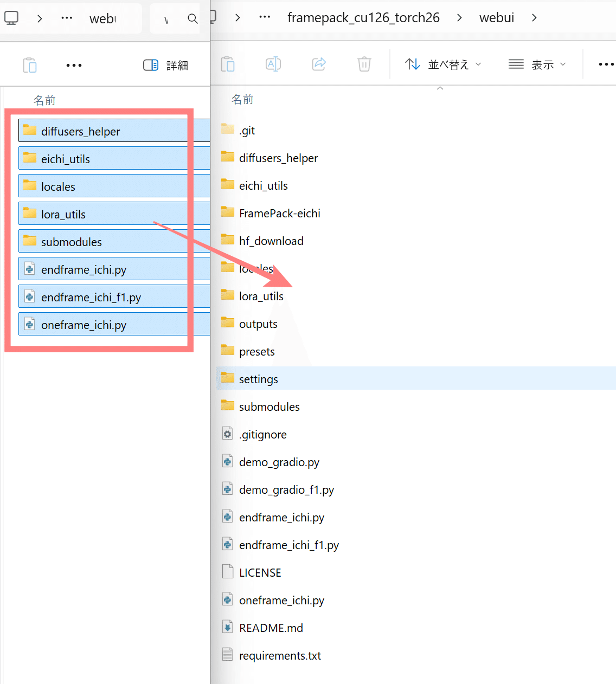The image size is (616, 684).
Task: Open the 並べ替え sort dropdown
Action: (443, 64)
